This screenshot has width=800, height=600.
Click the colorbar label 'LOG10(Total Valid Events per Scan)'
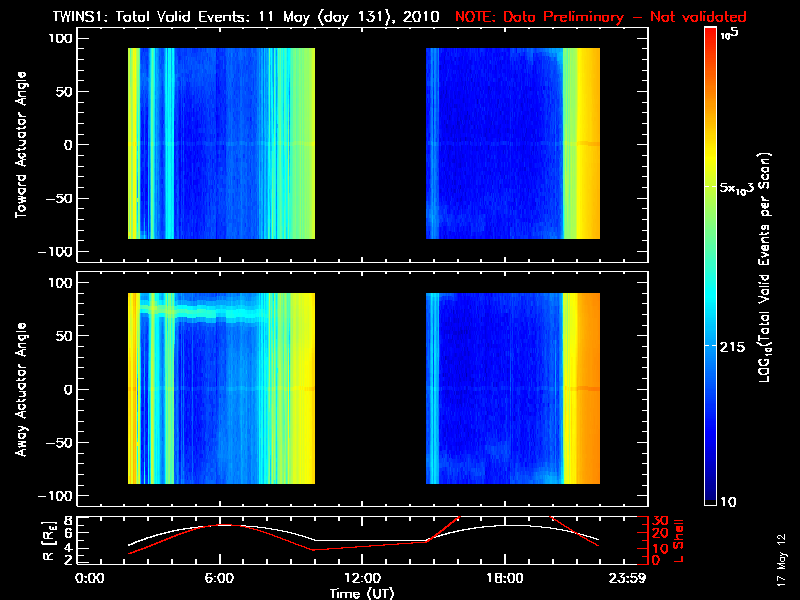coord(764,267)
